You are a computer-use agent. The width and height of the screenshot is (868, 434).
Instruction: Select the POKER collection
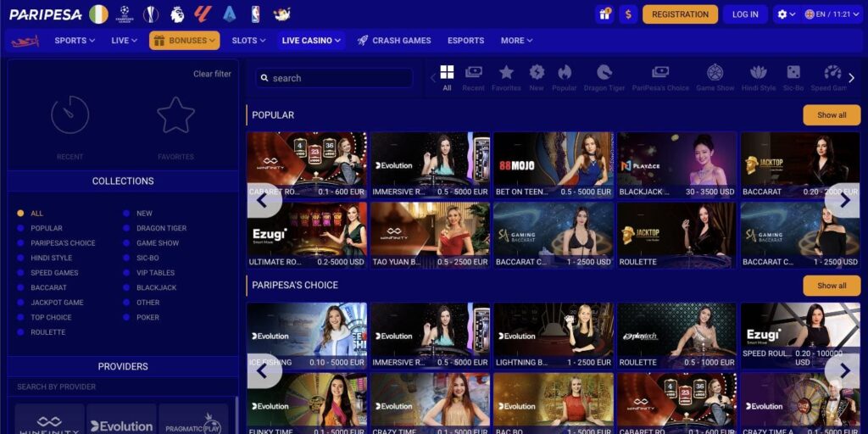coord(141,317)
